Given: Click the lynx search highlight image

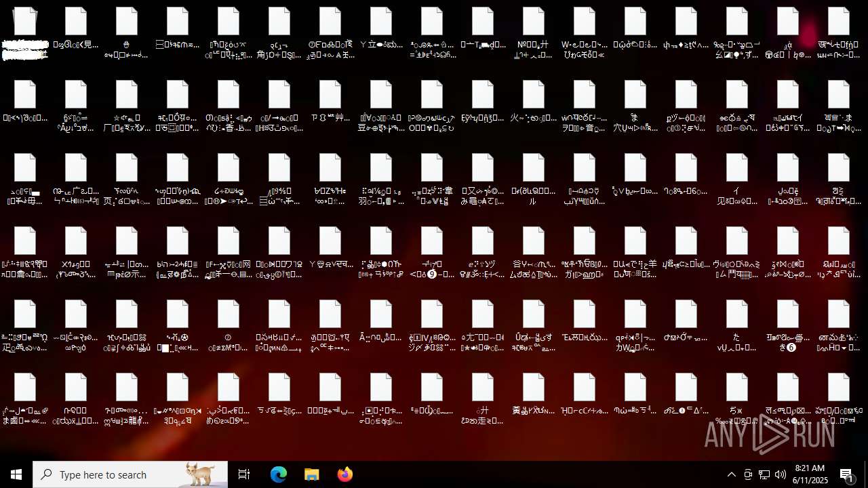Looking at the screenshot, I should click(201, 474).
